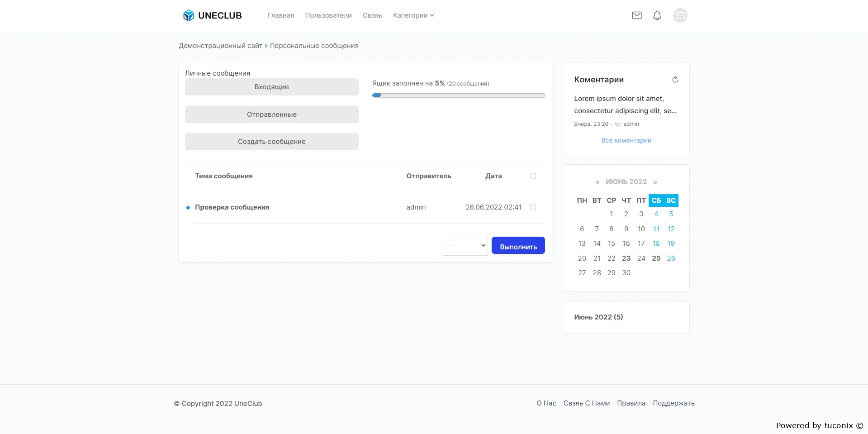Click the ВС weekday header

pyautogui.click(x=671, y=200)
